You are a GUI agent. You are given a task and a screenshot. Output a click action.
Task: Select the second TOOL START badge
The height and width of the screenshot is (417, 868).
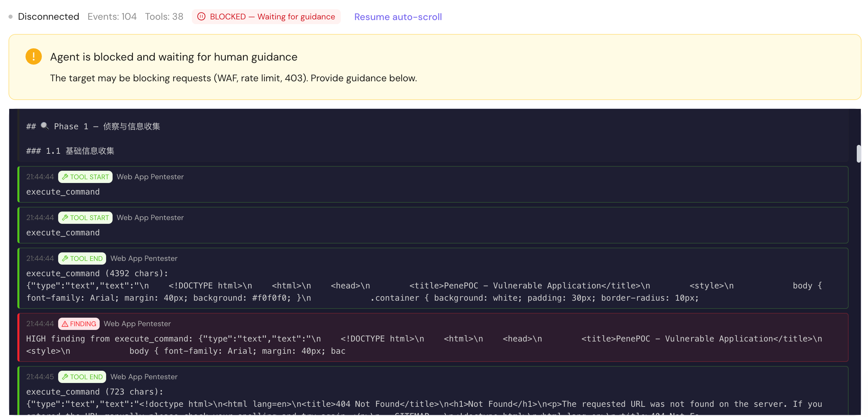point(85,218)
